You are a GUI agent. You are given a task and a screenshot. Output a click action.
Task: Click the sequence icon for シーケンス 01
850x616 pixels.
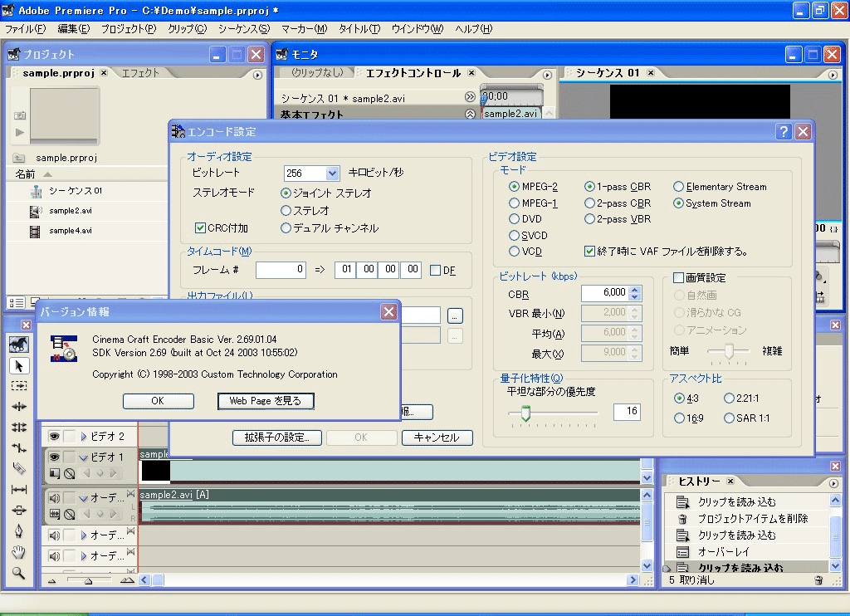(x=36, y=192)
